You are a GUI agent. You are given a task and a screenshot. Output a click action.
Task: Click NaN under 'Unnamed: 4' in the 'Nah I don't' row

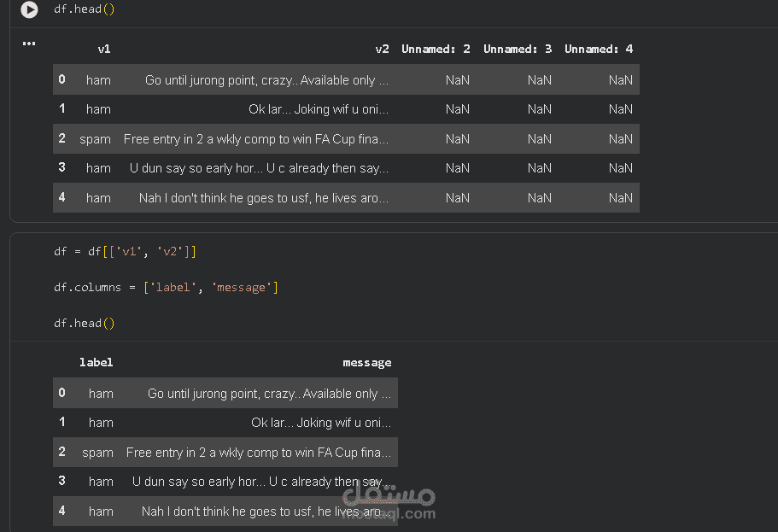[621, 198]
